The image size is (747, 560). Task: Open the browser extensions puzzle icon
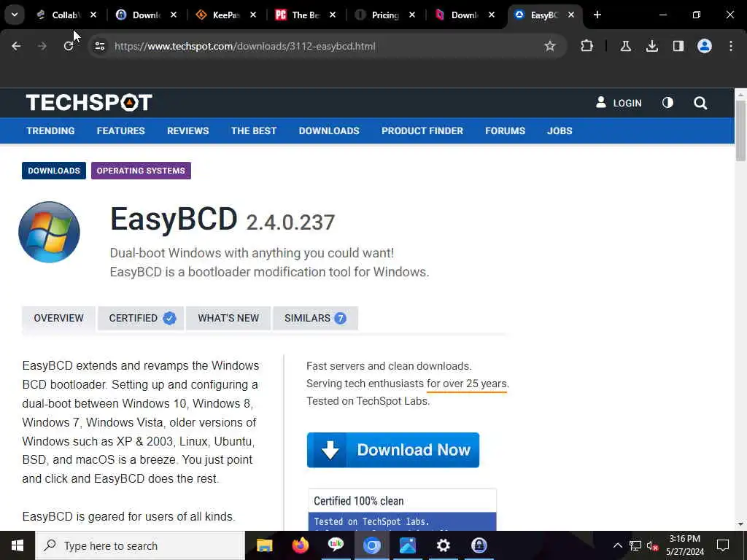tap(587, 46)
